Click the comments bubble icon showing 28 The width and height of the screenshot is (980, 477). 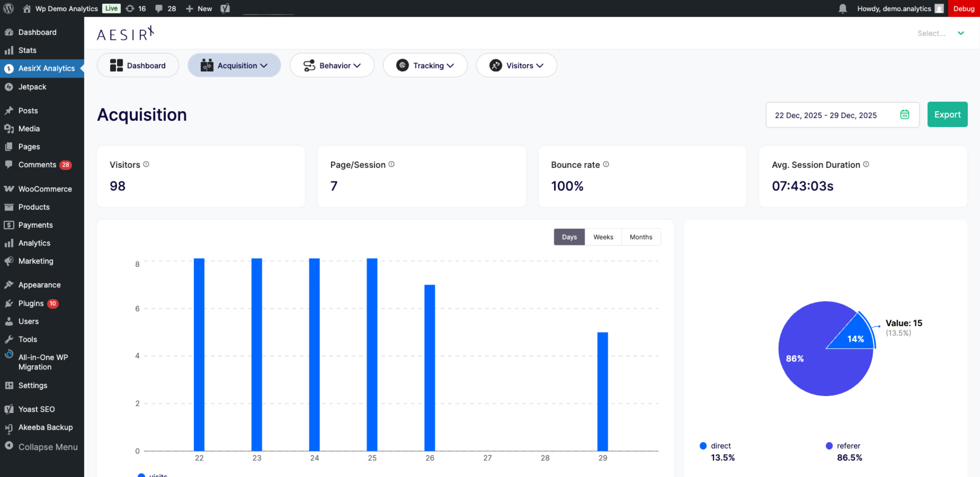[159, 8]
